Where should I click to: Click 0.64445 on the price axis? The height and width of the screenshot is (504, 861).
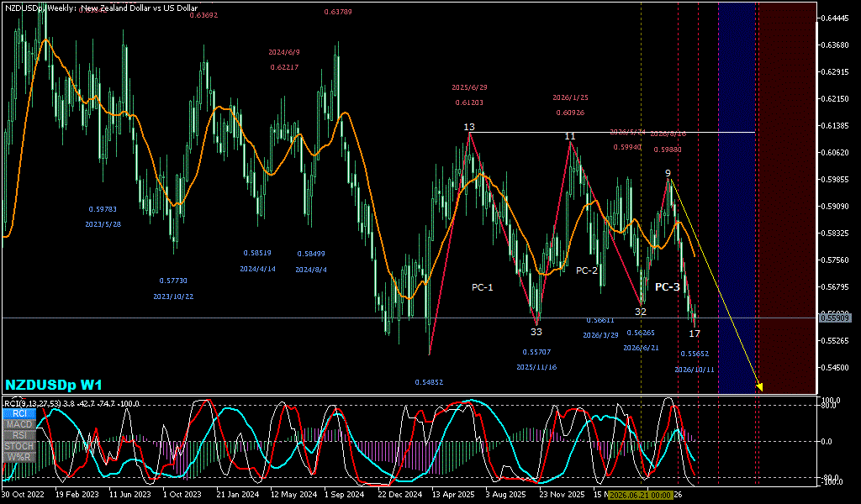834,18
